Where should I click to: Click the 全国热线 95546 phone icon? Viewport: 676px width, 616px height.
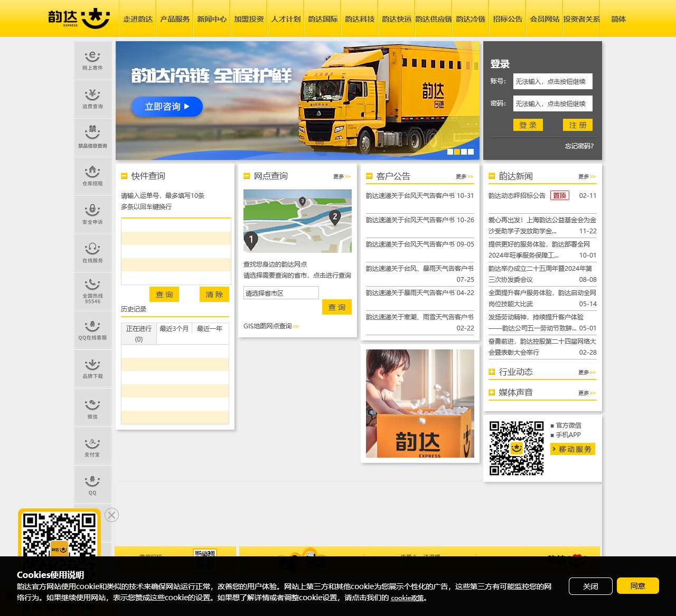click(92, 292)
